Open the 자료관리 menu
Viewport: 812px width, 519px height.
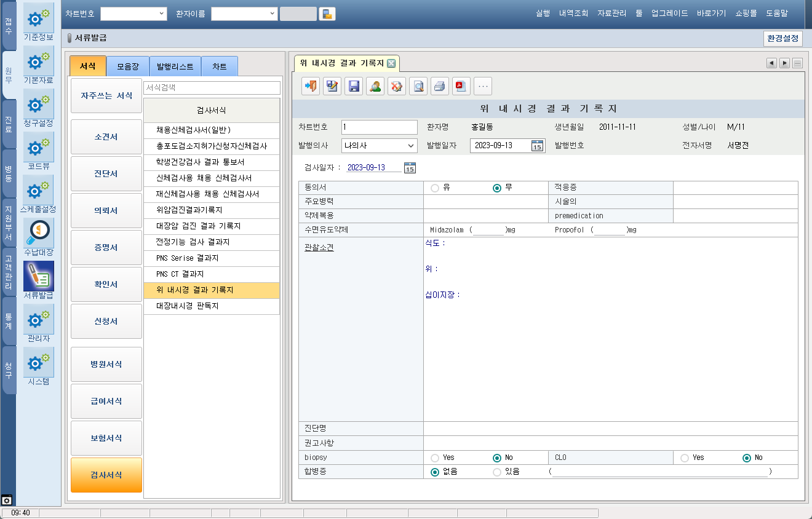click(612, 13)
